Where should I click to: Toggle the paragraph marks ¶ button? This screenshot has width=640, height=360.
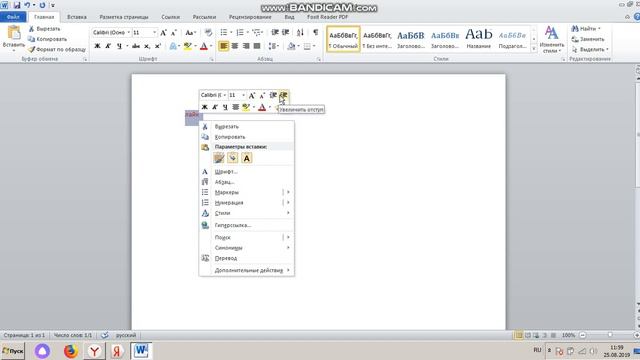point(315,32)
